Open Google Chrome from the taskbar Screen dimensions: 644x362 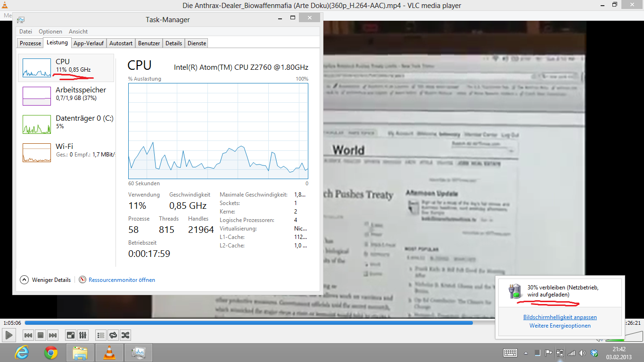(x=51, y=353)
